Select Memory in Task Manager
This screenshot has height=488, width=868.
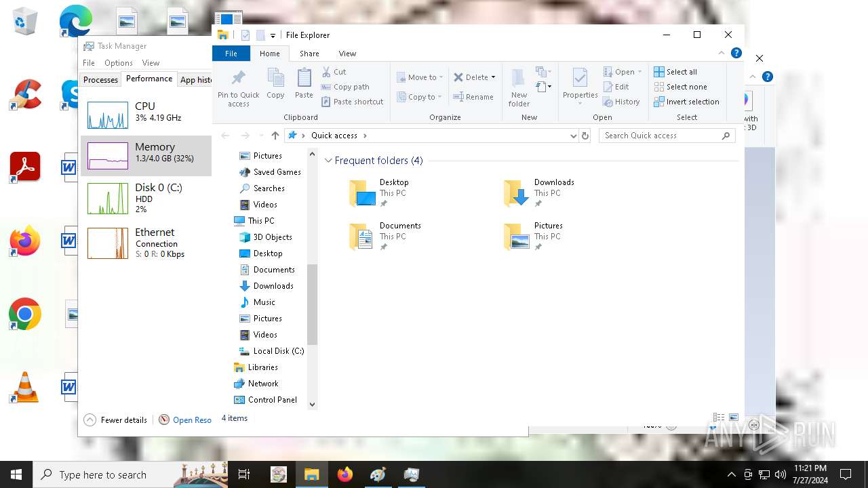(x=146, y=156)
